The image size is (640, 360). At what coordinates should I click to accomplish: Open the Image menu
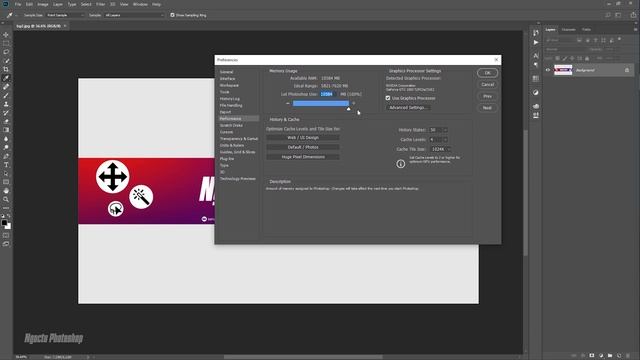click(43, 4)
